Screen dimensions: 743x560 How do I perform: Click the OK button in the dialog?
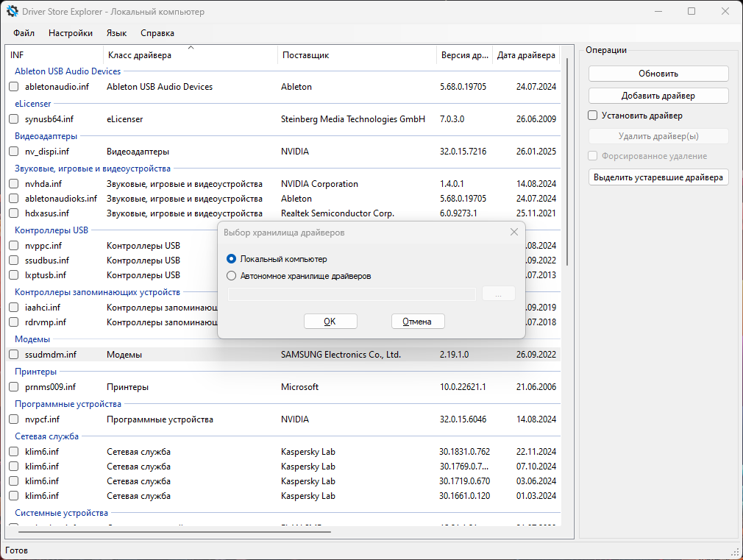(330, 322)
